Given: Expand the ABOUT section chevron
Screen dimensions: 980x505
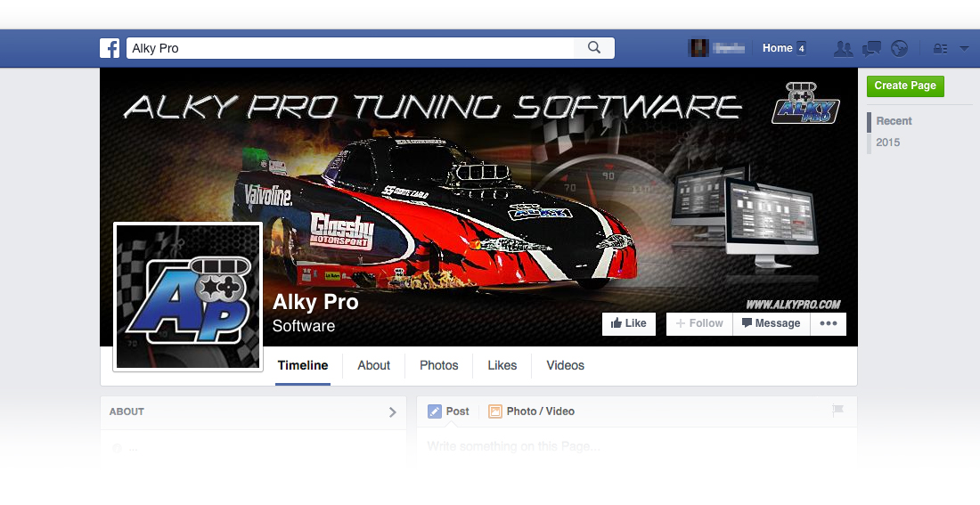Looking at the screenshot, I should (x=393, y=411).
